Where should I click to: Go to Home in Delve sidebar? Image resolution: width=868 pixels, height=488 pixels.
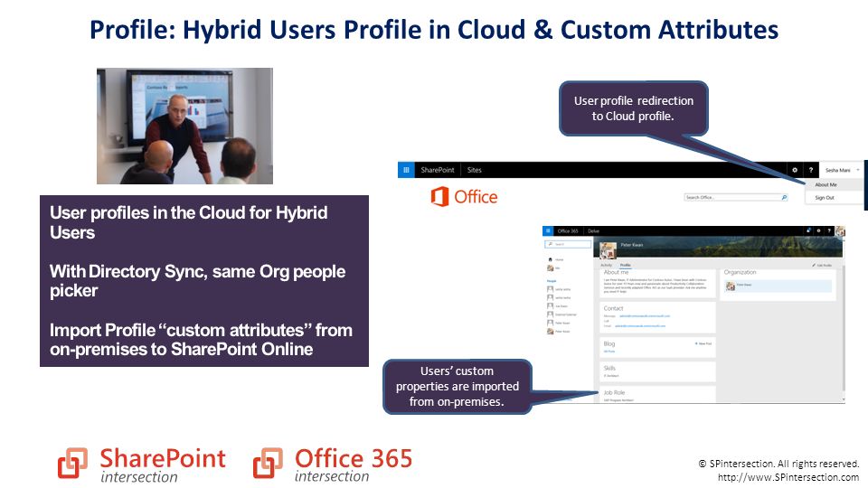coord(556,259)
